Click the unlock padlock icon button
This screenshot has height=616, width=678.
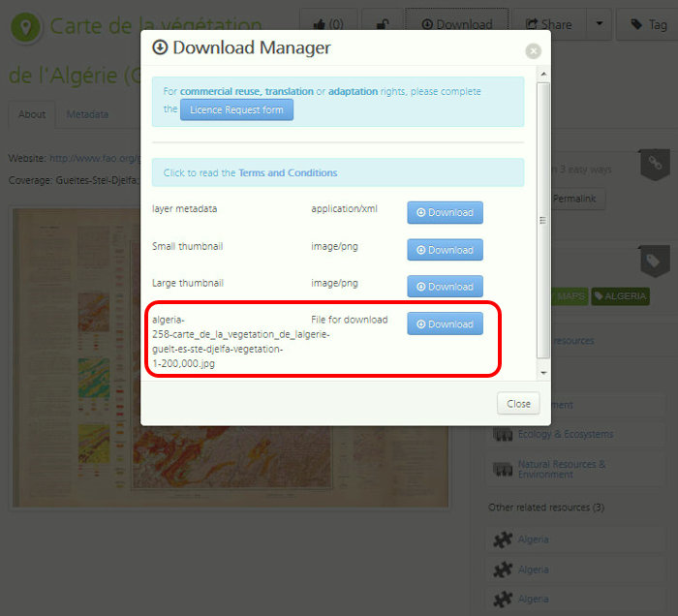(384, 24)
